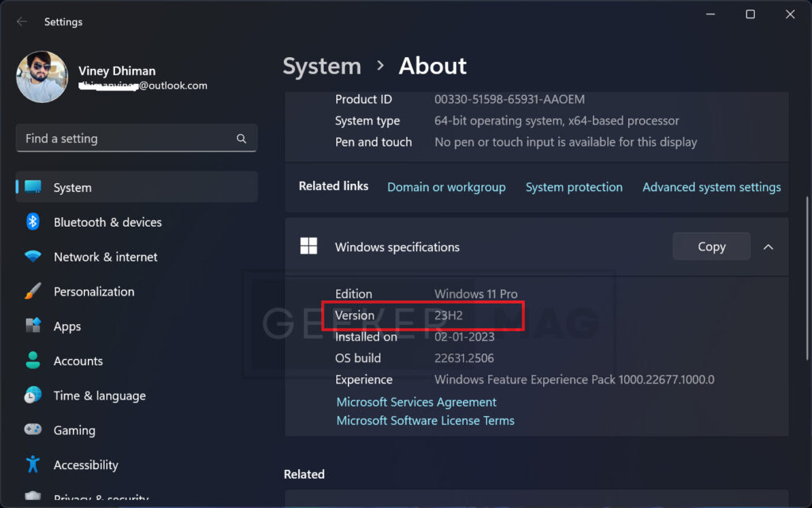Click the Time & language globe icon

[x=33, y=395]
